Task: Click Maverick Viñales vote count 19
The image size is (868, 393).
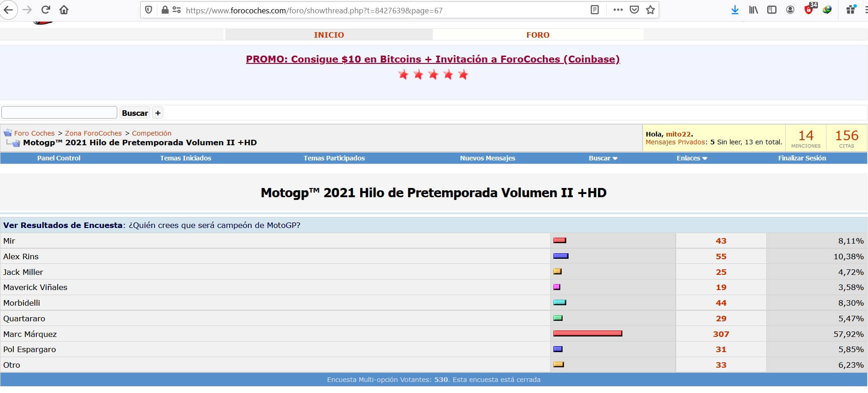Action: pos(721,287)
